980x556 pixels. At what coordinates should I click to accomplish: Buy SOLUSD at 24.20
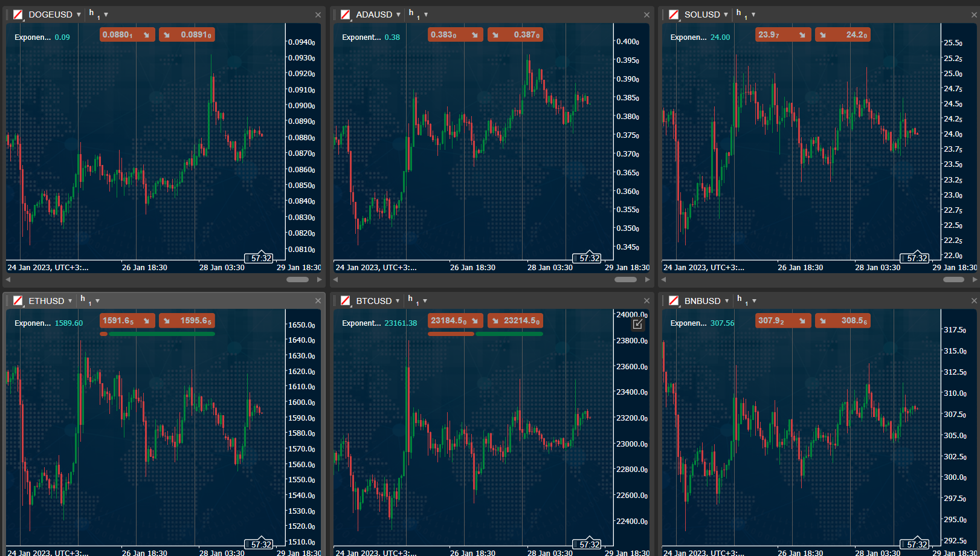[x=843, y=35]
